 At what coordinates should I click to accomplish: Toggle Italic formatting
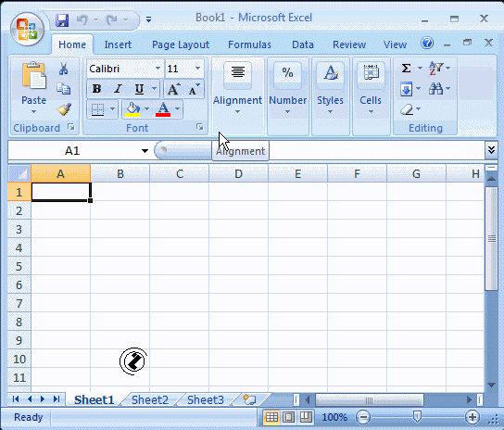tap(119, 89)
